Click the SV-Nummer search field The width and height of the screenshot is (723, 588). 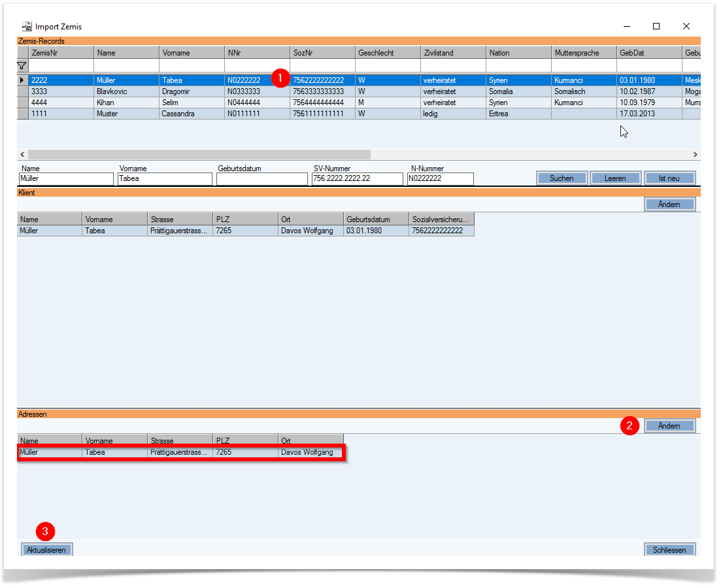[x=358, y=179]
